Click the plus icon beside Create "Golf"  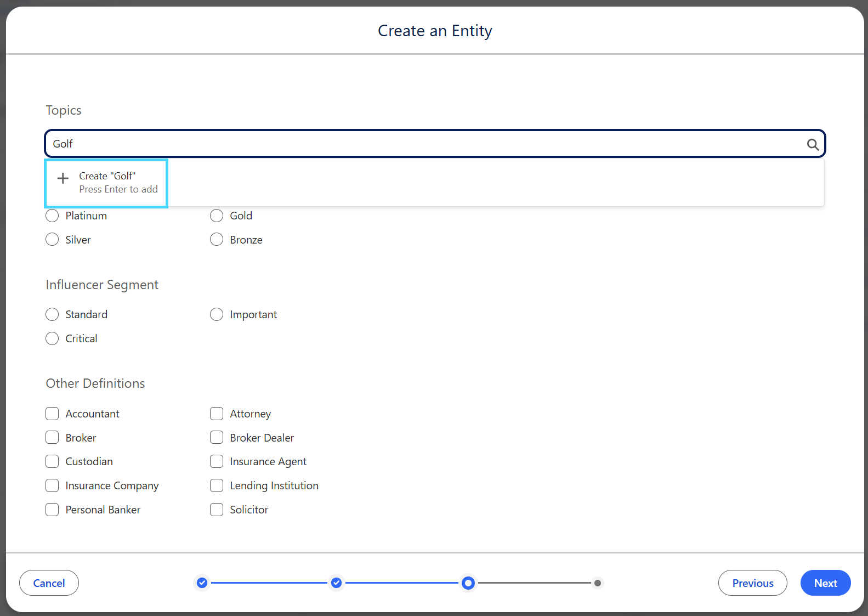click(x=63, y=178)
